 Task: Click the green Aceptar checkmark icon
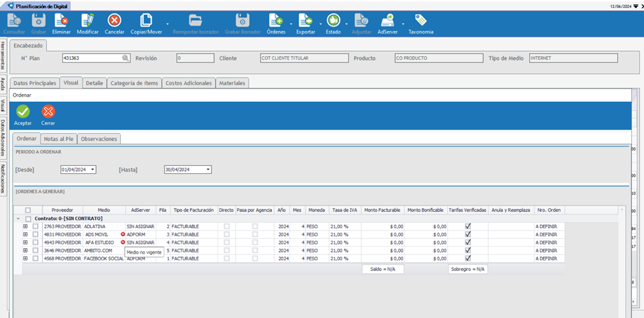tap(23, 111)
